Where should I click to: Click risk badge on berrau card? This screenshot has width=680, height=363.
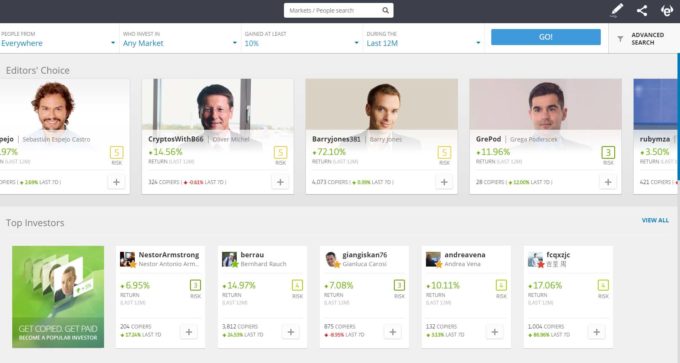298,285
